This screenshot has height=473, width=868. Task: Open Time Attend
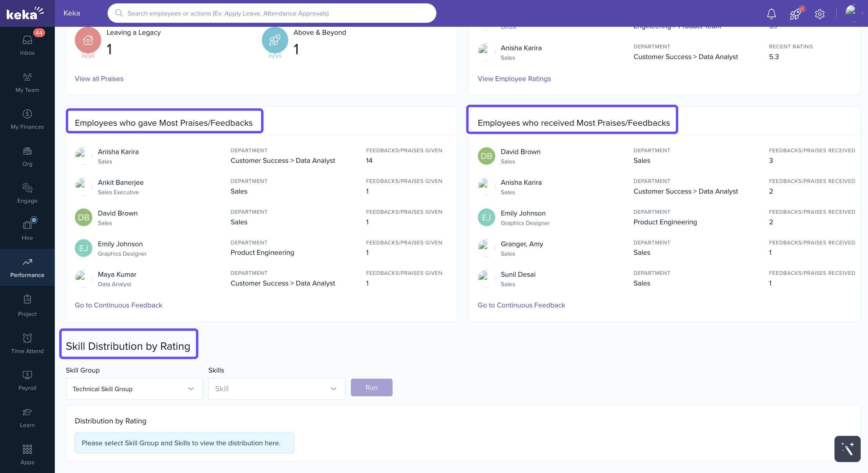click(x=27, y=343)
